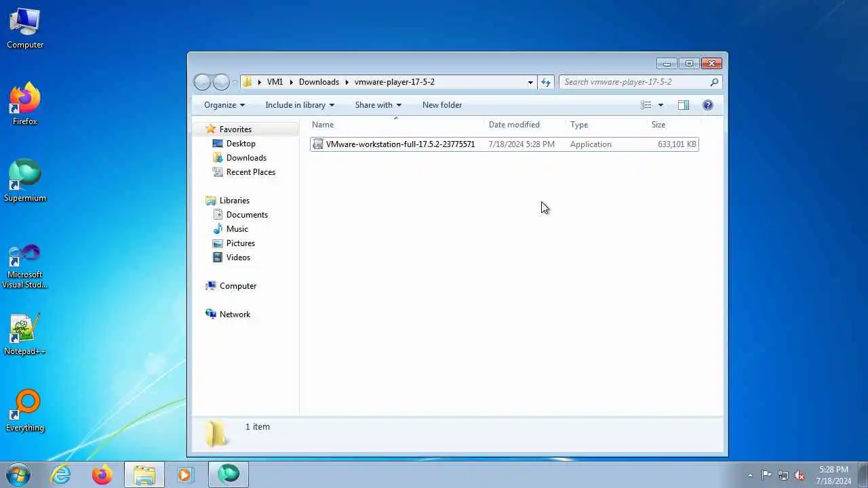Click Windows Explorer taskbar button
The image size is (868, 488).
(144, 474)
